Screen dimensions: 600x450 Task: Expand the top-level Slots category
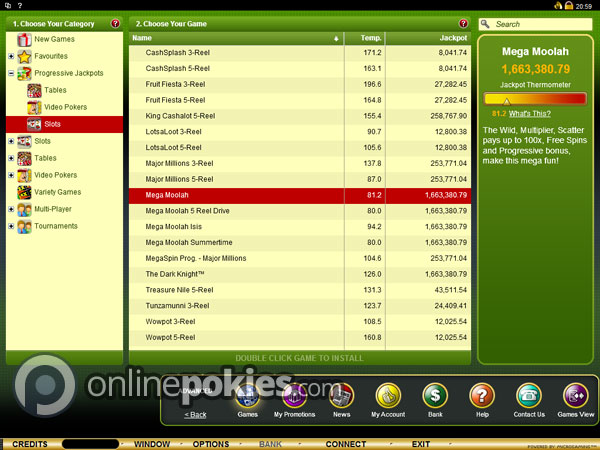[11, 141]
